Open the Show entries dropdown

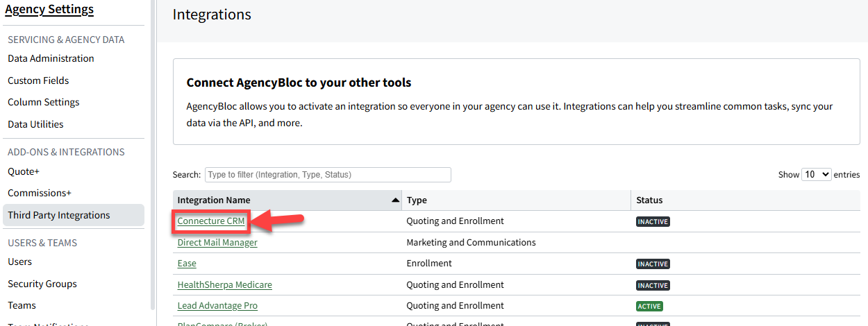pos(817,175)
